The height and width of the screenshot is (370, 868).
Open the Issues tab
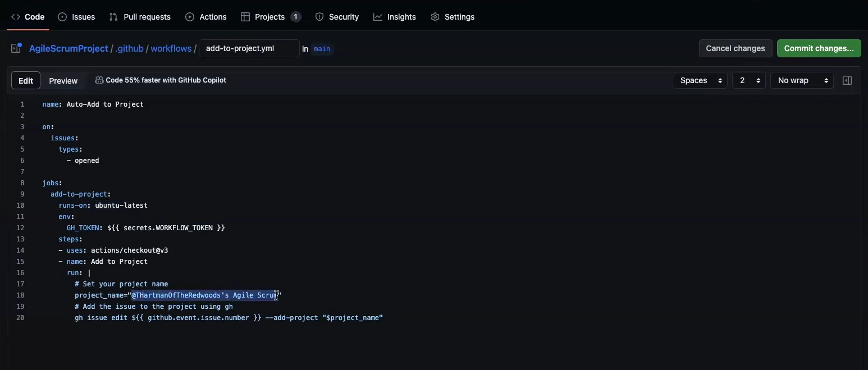pos(77,17)
